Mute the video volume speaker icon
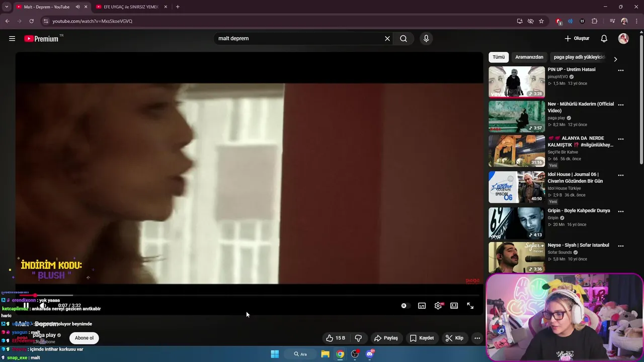The image size is (644, 362). coord(43,306)
